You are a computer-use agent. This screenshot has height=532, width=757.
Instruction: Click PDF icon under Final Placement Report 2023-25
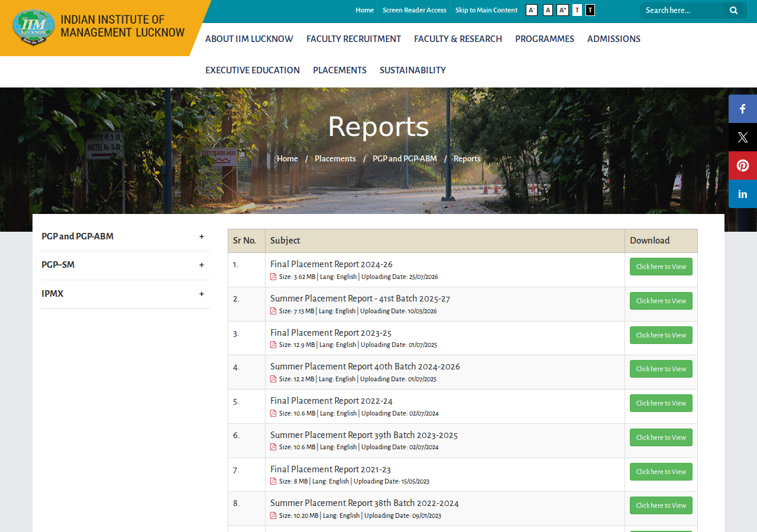[x=273, y=345]
